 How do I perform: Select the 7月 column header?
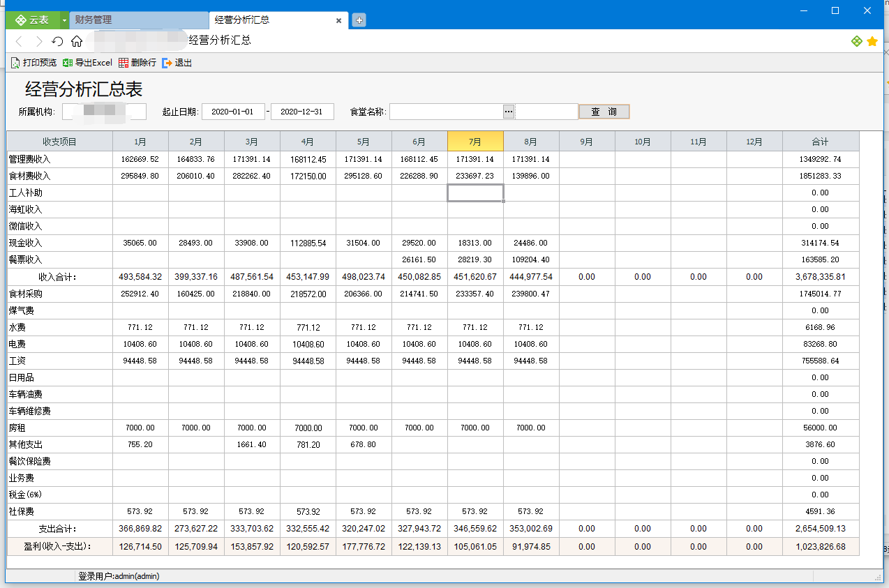coord(475,142)
